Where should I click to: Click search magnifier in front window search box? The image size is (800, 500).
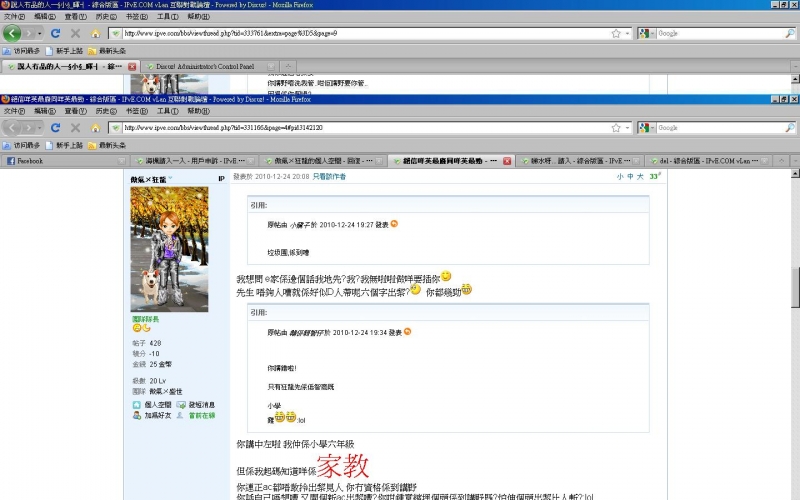point(789,128)
